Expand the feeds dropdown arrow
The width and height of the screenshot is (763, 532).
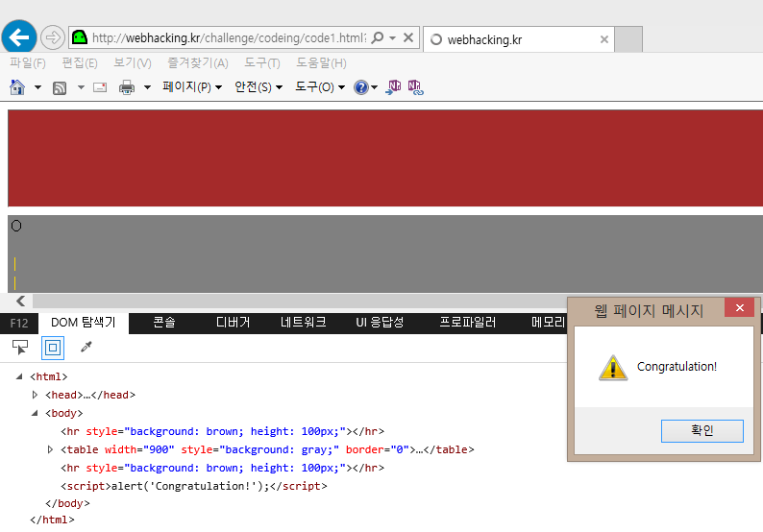click(81, 87)
